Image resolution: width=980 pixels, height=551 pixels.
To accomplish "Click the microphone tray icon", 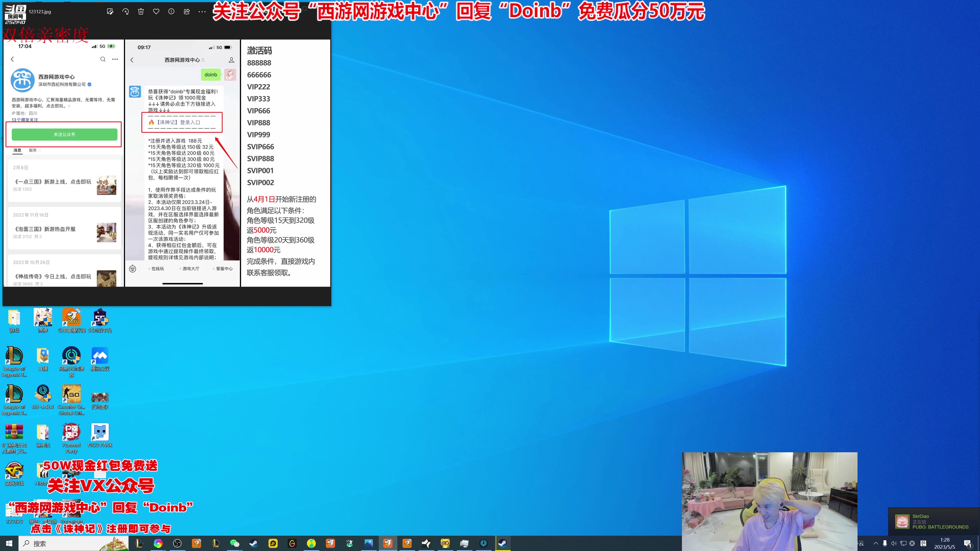I will pos(885,543).
